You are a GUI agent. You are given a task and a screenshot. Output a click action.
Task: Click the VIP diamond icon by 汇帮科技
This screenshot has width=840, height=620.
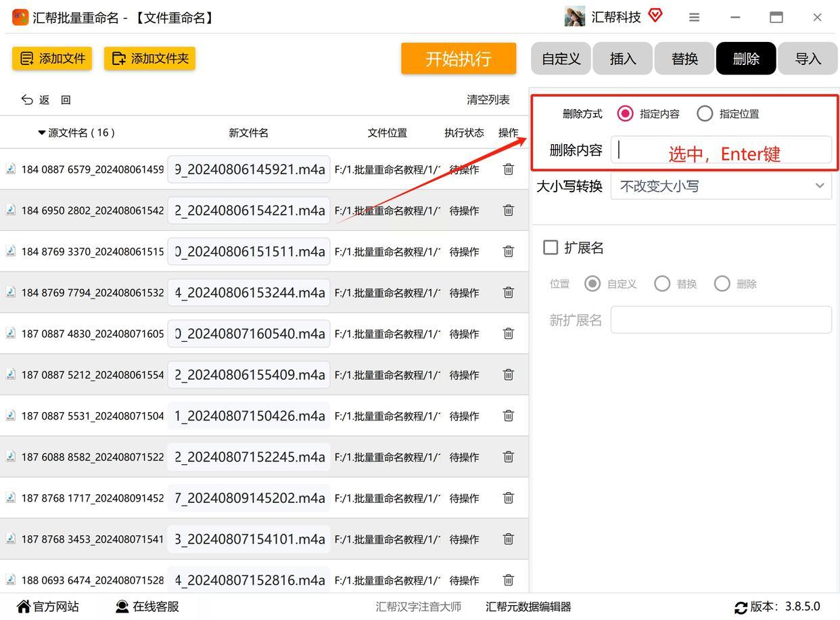(655, 15)
